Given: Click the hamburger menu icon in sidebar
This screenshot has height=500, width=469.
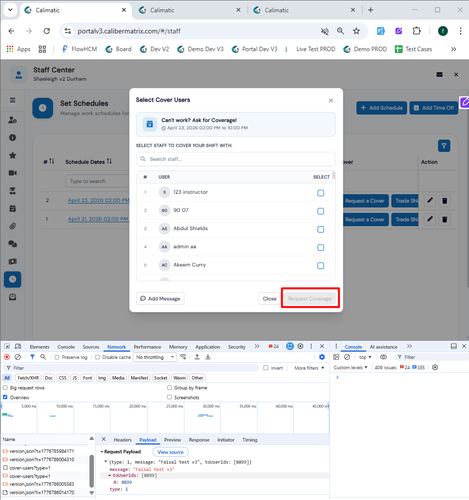Looking at the screenshot, I should click(x=12, y=100).
